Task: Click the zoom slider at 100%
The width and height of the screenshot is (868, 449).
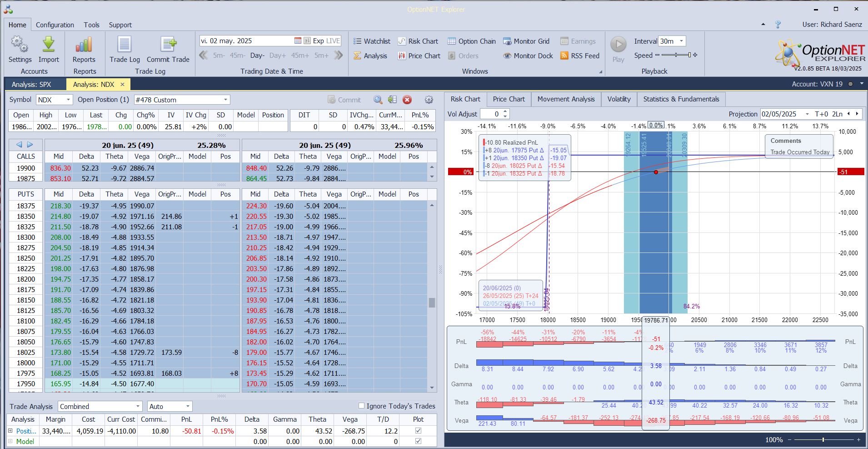Action: pos(823,439)
